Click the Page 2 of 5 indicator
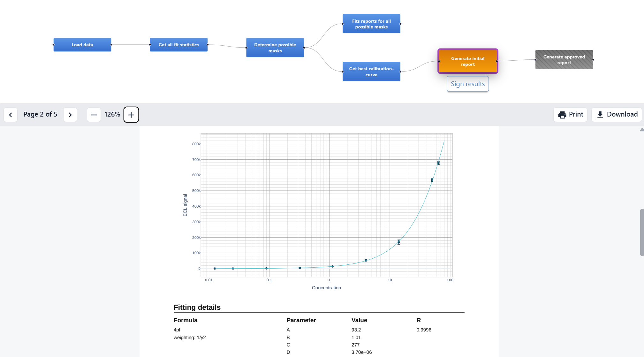This screenshot has width=644, height=357. click(40, 115)
